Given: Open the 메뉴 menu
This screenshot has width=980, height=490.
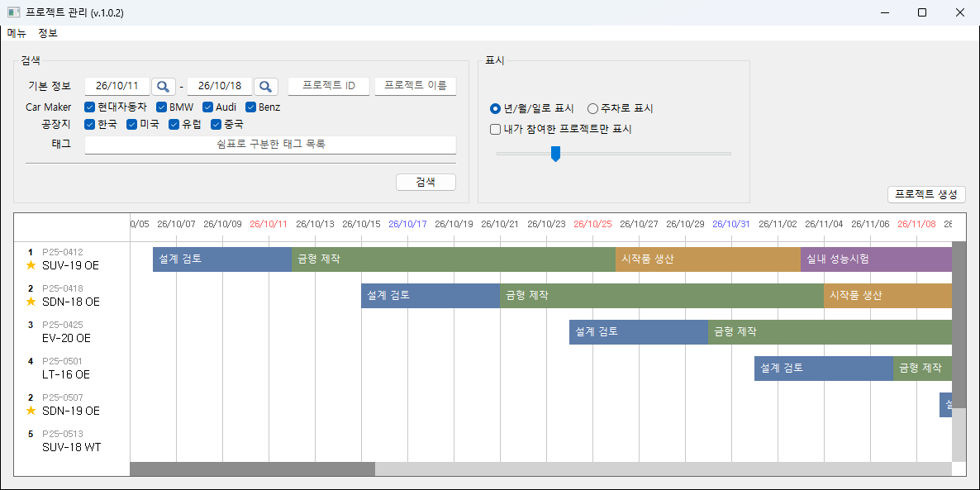Looking at the screenshot, I should point(17,33).
